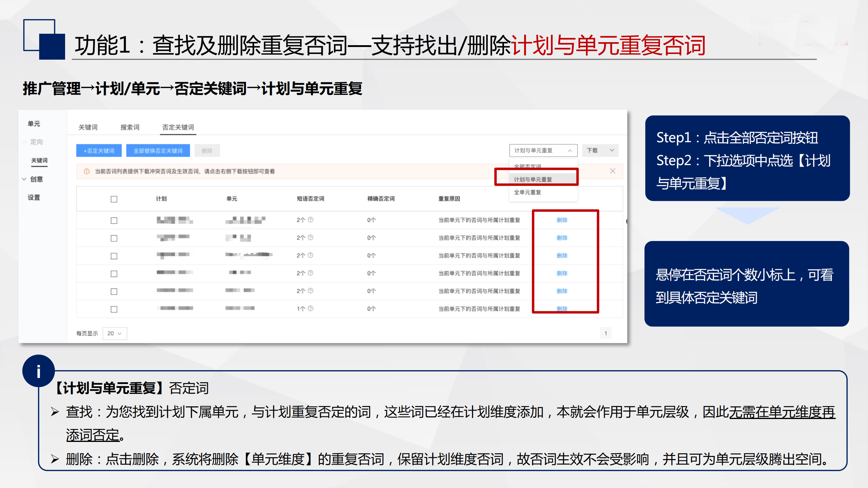Check the first row checkbox
The width and height of the screenshot is (868, 488).
114,221
